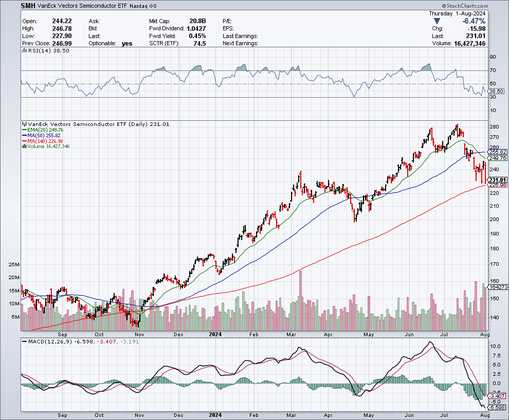This screenshot has height=420, width=509.
Task: Click the -3.407 signal tag on the MACD axis
Action: 497,396
